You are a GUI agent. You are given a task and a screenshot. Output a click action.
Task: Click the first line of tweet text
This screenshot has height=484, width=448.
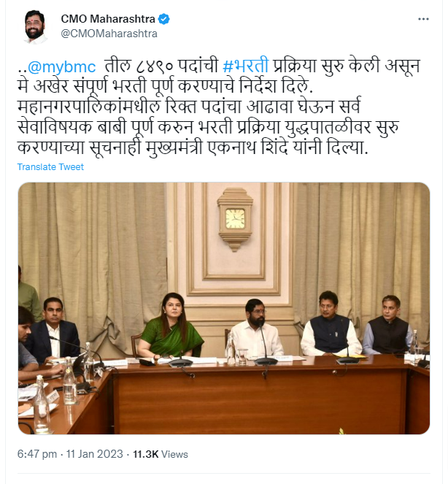click(x=219, y=66)
